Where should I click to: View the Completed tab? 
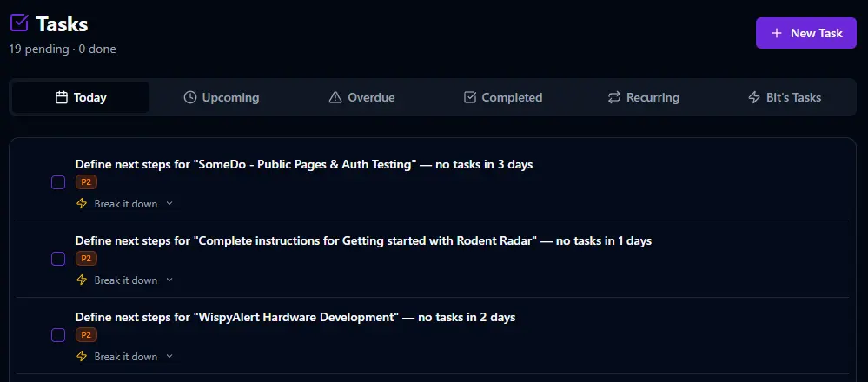[x=503, y=98]
